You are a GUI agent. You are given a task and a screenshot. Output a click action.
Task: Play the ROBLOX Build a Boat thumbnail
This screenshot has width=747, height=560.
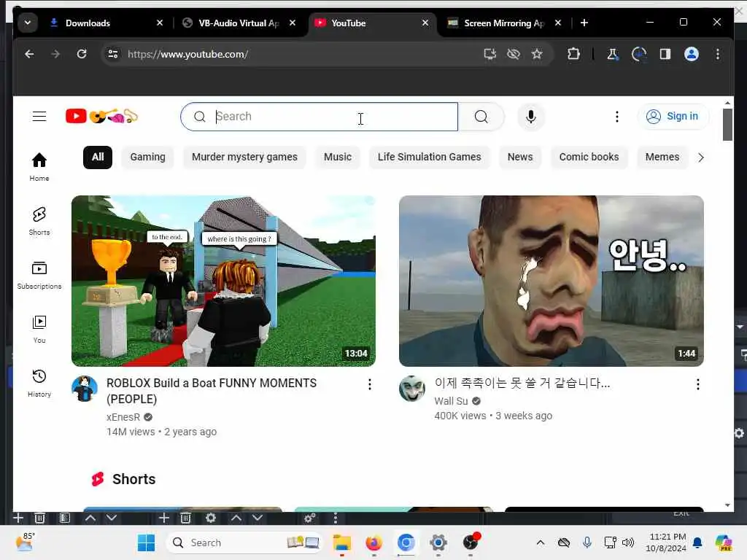click(x=223, y=281)
